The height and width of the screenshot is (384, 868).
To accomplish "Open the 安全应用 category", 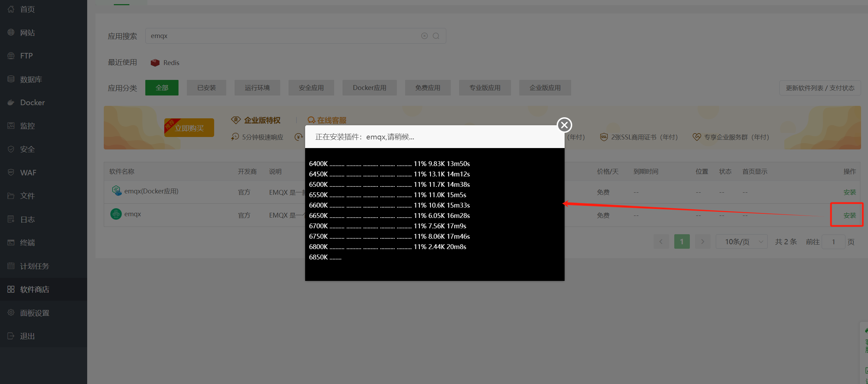I will [x=311, y=88].
